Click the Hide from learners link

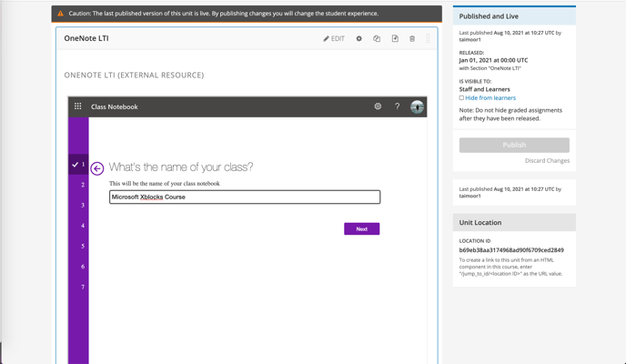[490, 97]
